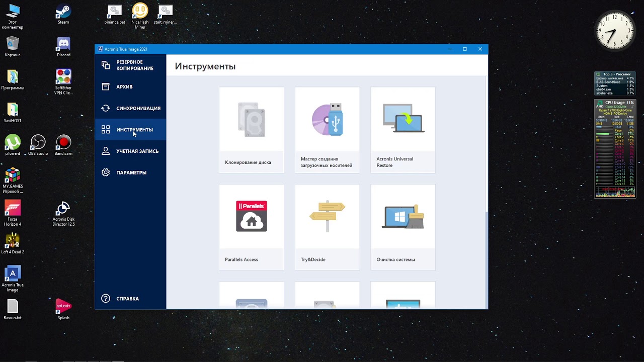Click the Клонирование диска label
The width and height of the screenshot is (644, 362).
click(x=248, y=162)
